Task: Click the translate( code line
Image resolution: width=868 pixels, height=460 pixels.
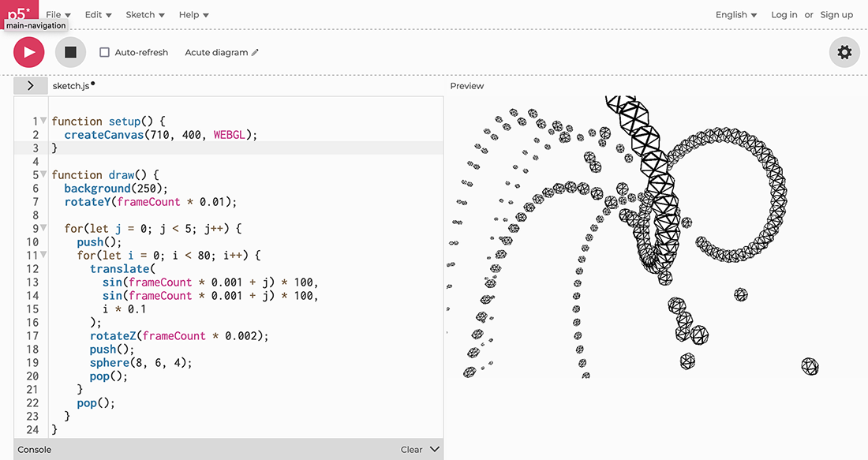Action: (123, 268)
